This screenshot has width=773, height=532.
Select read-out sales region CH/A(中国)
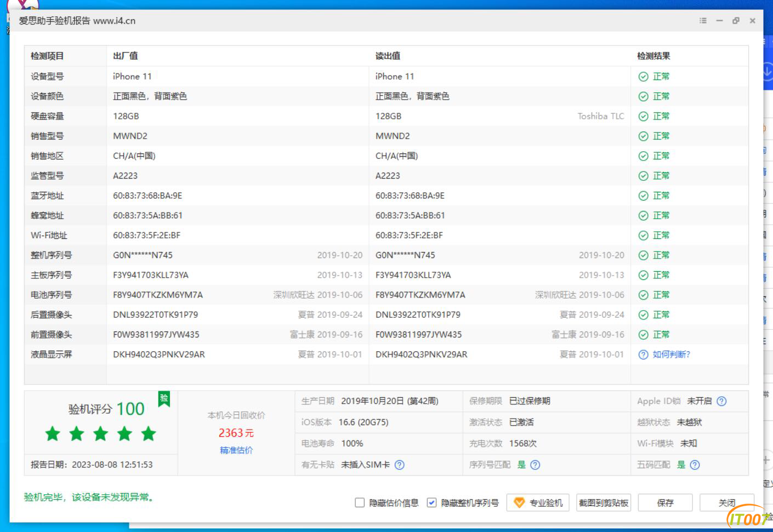point(396,156)
